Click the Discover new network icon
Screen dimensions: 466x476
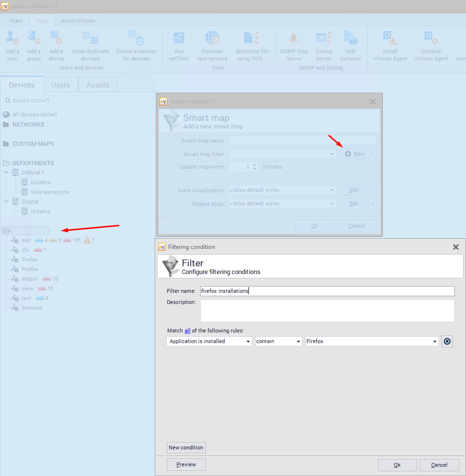[x=212, y=38]
